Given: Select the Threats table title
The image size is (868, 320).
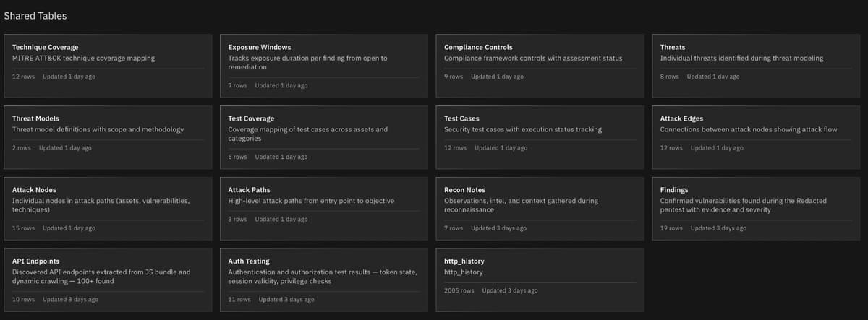Looking at the screenshot, I should [673, 47].
